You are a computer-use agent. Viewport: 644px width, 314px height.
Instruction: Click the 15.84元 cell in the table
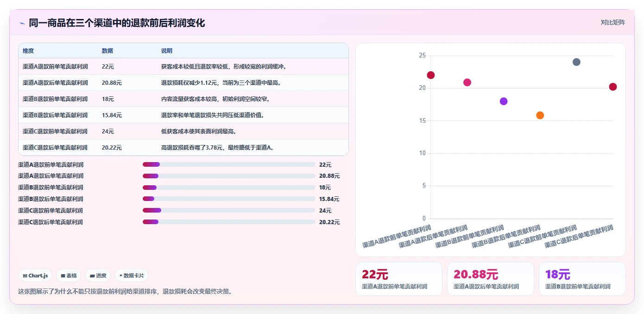(x=112, y=115)
